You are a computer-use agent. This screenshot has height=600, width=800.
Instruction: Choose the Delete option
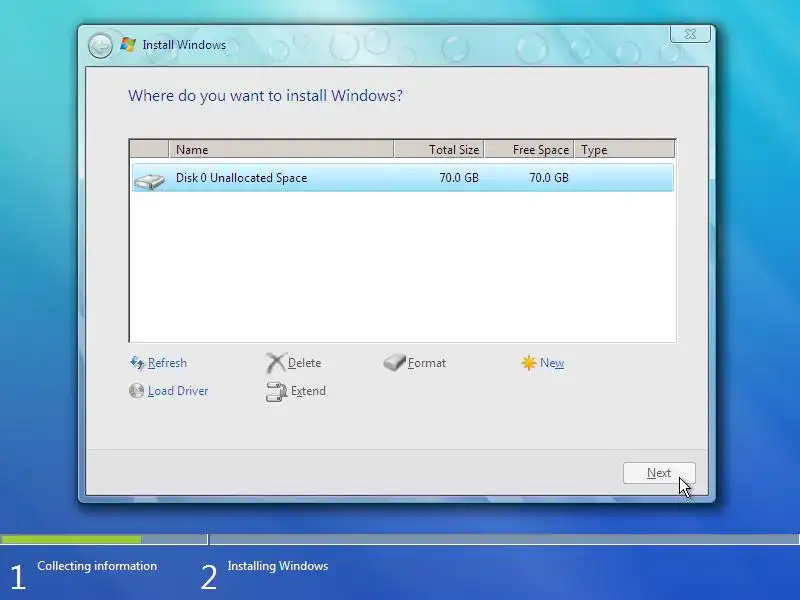click(305, 363)
